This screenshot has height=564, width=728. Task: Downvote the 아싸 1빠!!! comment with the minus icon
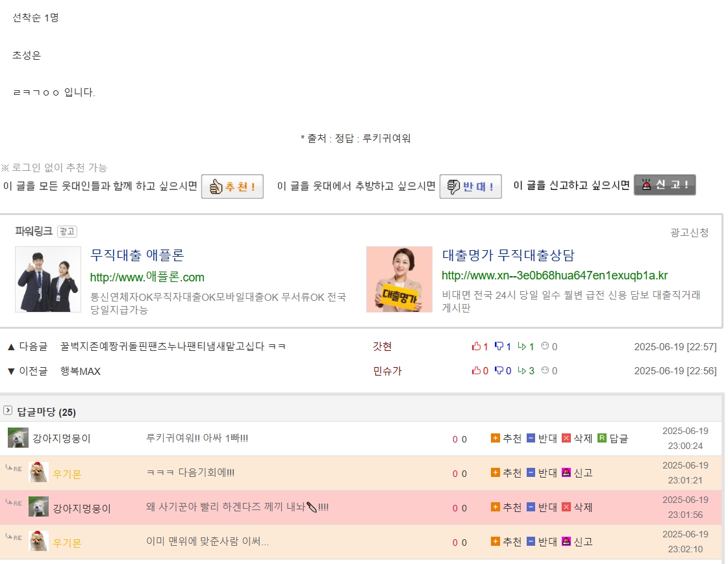pos(531,438)
